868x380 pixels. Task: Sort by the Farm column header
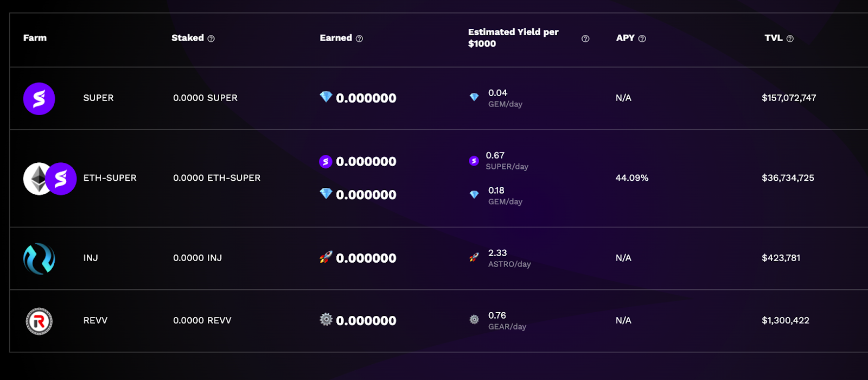35,38
